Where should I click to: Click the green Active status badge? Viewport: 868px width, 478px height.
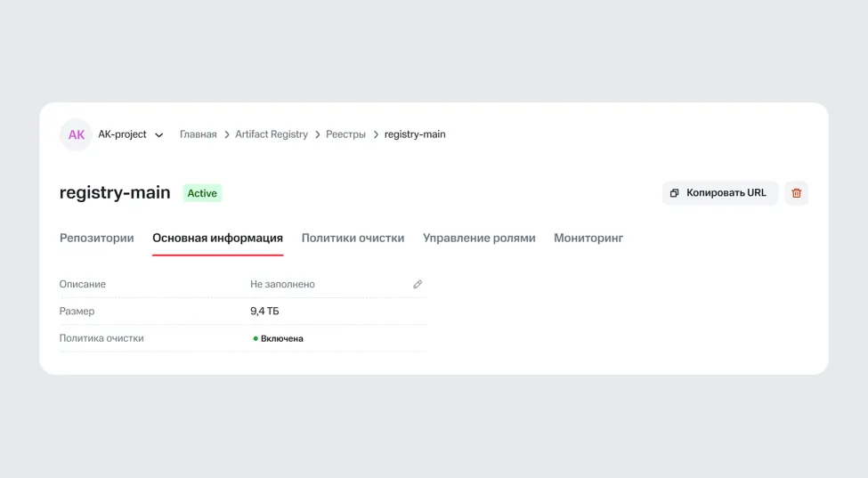(x=202, y=193)
